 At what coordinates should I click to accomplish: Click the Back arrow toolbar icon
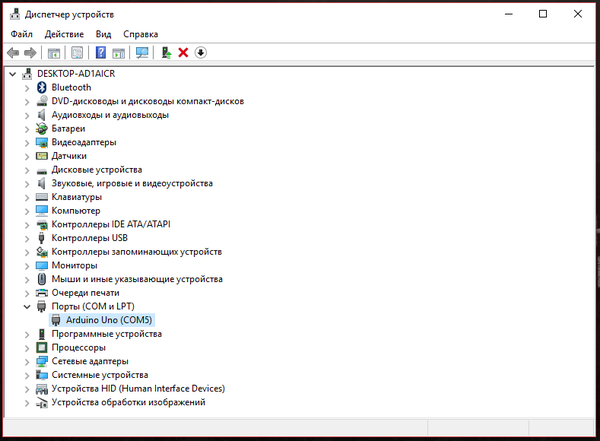(x=13, y=52)
